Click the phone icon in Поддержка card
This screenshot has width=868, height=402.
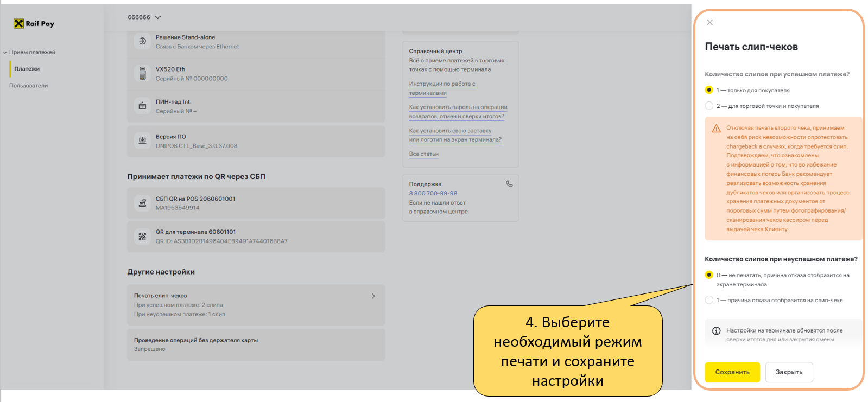pos(509,184)
